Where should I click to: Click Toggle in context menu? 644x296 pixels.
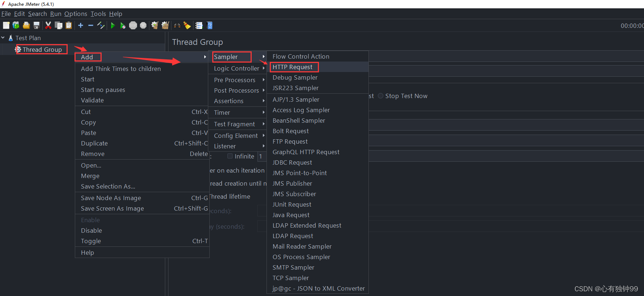point(142,241)
